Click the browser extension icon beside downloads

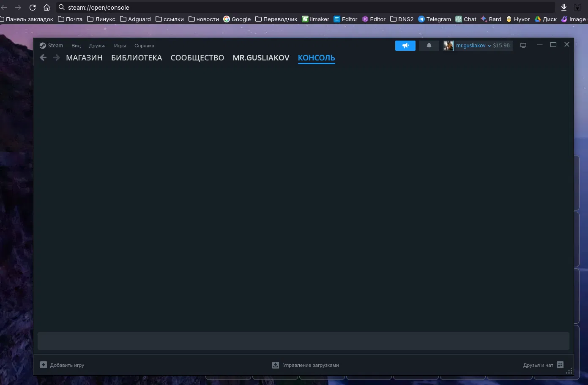(577, 8)
